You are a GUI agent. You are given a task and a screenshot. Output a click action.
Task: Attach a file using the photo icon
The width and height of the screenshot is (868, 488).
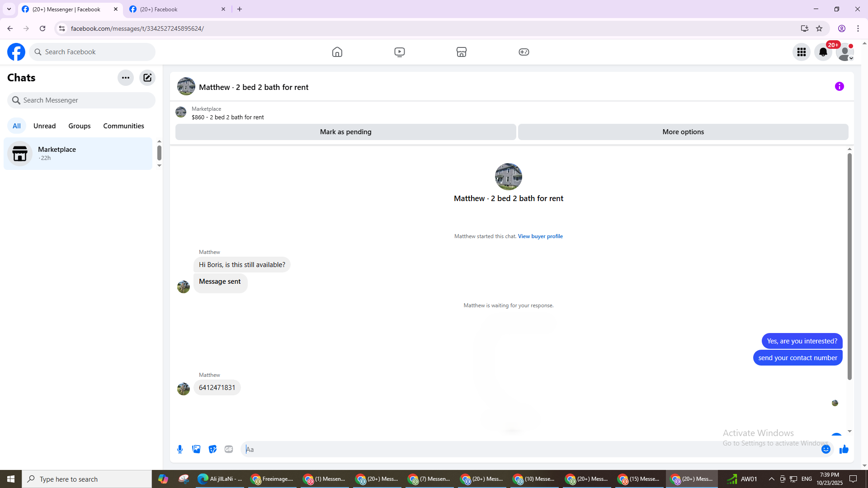point(196,449)
